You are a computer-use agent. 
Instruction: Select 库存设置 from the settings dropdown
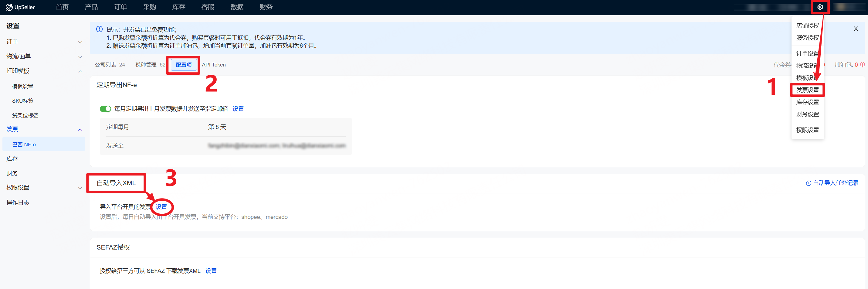click(807, 102)
